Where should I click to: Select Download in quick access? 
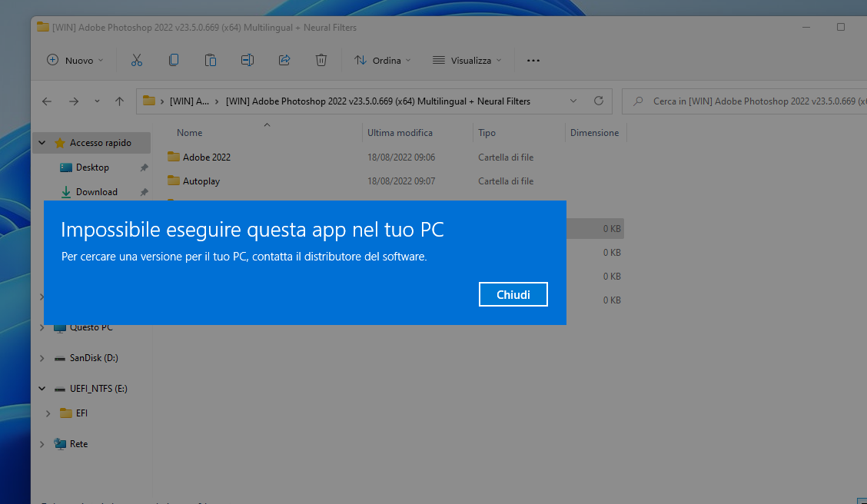pos(96,192)
